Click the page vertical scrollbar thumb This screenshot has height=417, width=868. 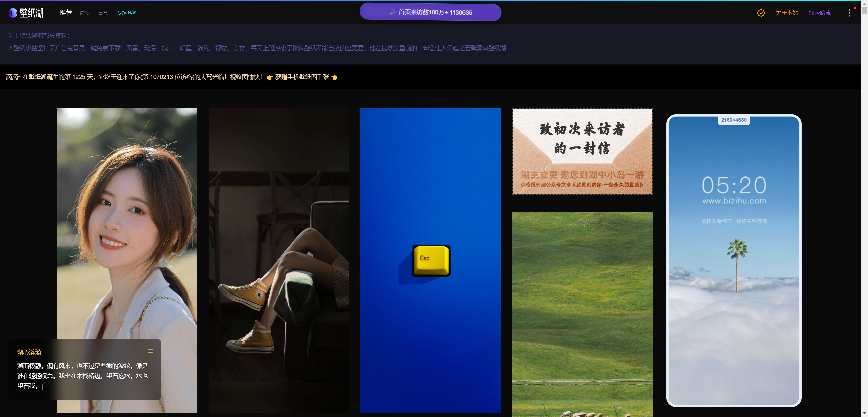pos(864,10)
